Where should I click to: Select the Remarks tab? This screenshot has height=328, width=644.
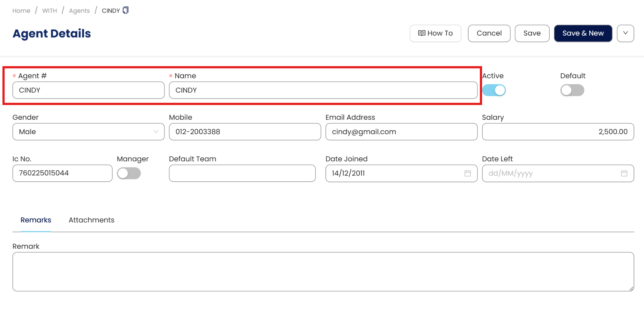(36, 220)
